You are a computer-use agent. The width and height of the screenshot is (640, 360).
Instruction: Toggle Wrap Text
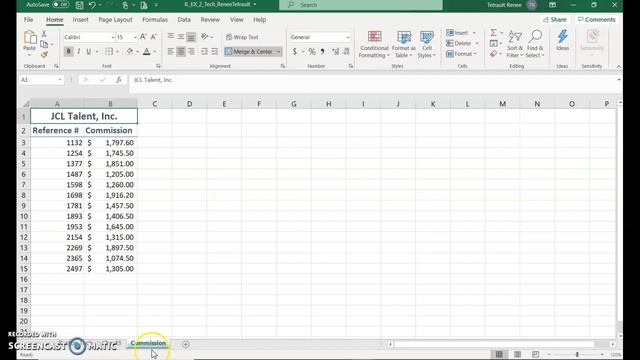pos(242,37)
